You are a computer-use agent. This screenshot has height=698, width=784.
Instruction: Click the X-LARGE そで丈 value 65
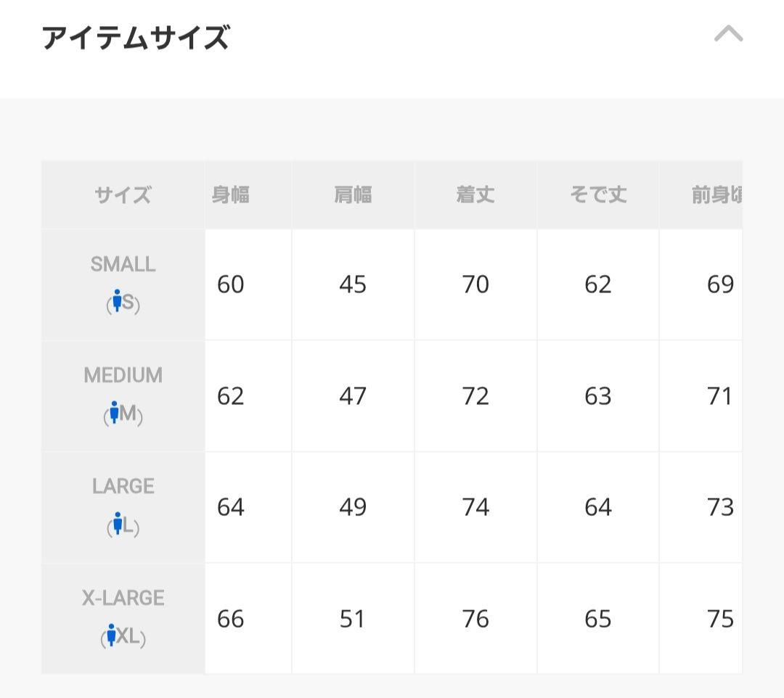click(x=598, y=619)
